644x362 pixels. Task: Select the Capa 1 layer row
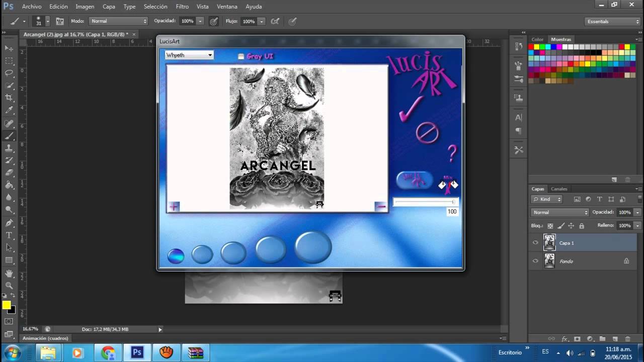click(583, 242)
